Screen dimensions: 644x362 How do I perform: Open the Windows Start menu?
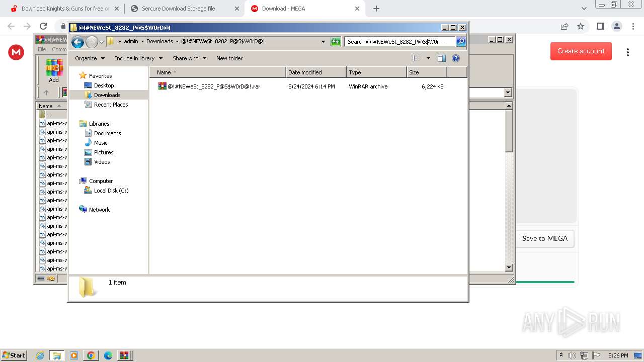(x=14, y=355)
